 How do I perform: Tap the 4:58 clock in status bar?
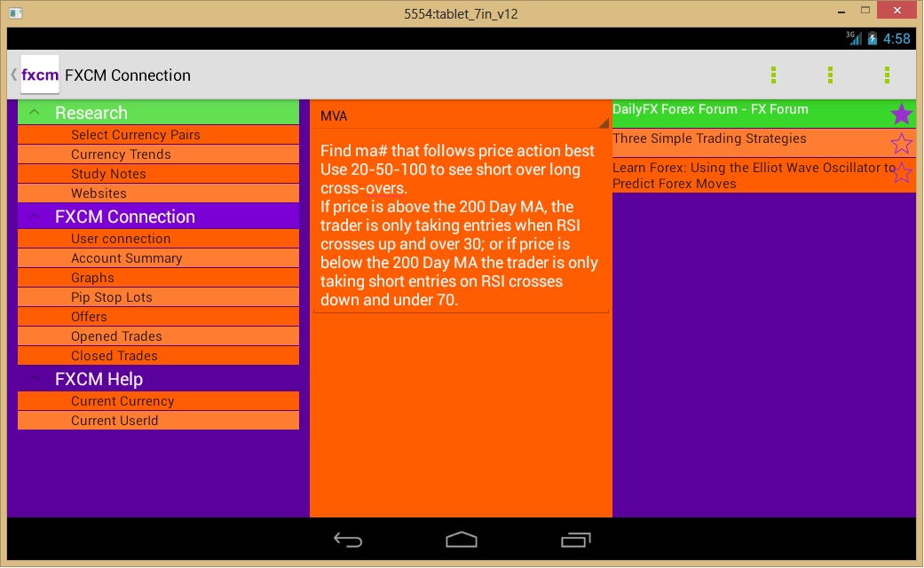pyautogui.click(x=896, y=39)
